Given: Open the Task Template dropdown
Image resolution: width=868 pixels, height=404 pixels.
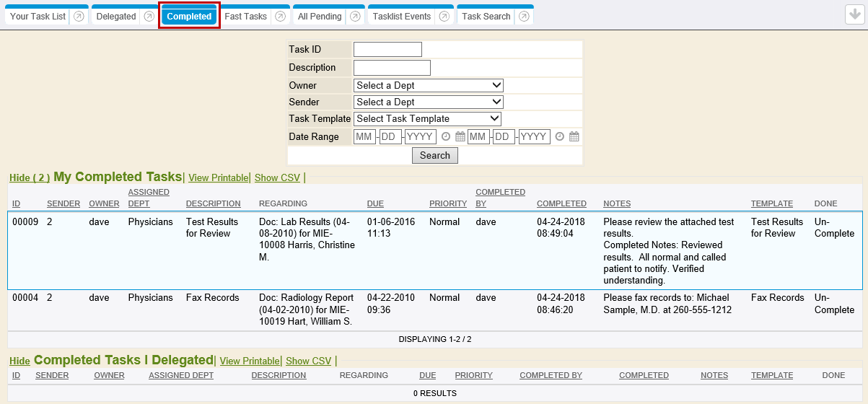Looking at the screenshot, I should coord(427,119).
